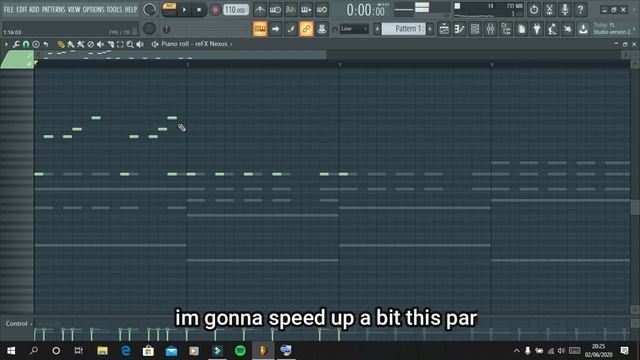Toggle blend recording overdub
The height and width of the screenshot is (360, 640).
click(x=306, y=10)
